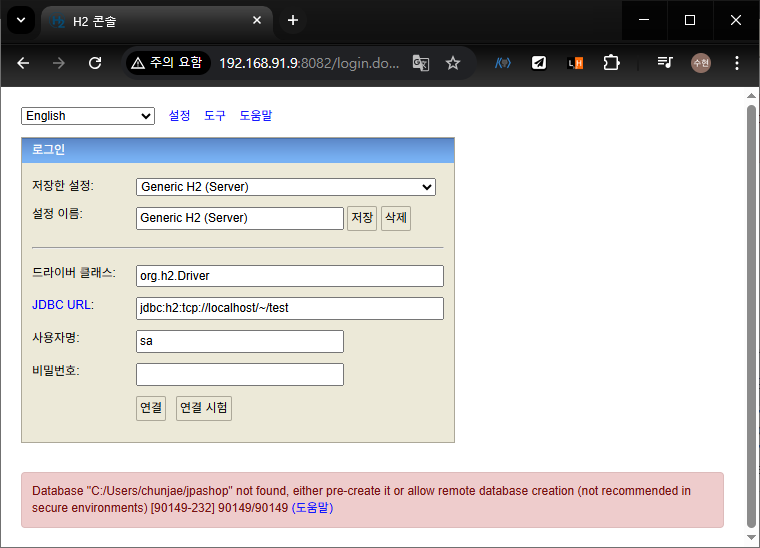Open the Chrome three-dot menu
The width and height of the screenshot is (760, 548).
pos(737,63)
